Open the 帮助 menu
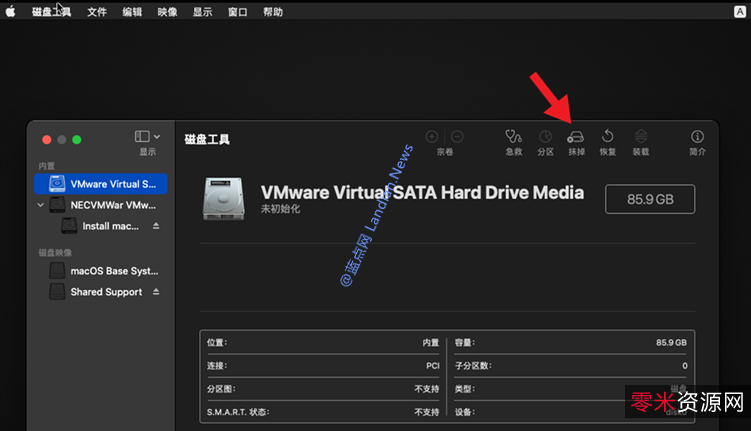This screenshot has height=431, width=751. coord(273,12)
